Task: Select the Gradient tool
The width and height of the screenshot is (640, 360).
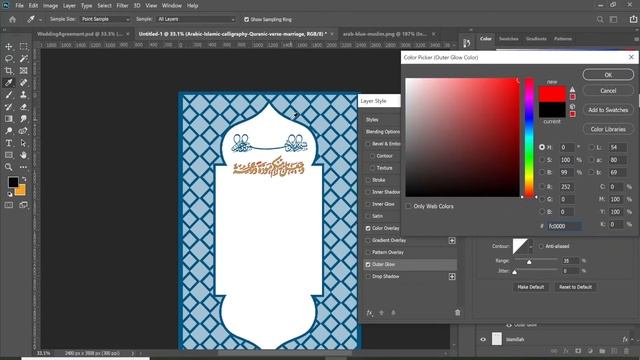Action: point(9,119)
